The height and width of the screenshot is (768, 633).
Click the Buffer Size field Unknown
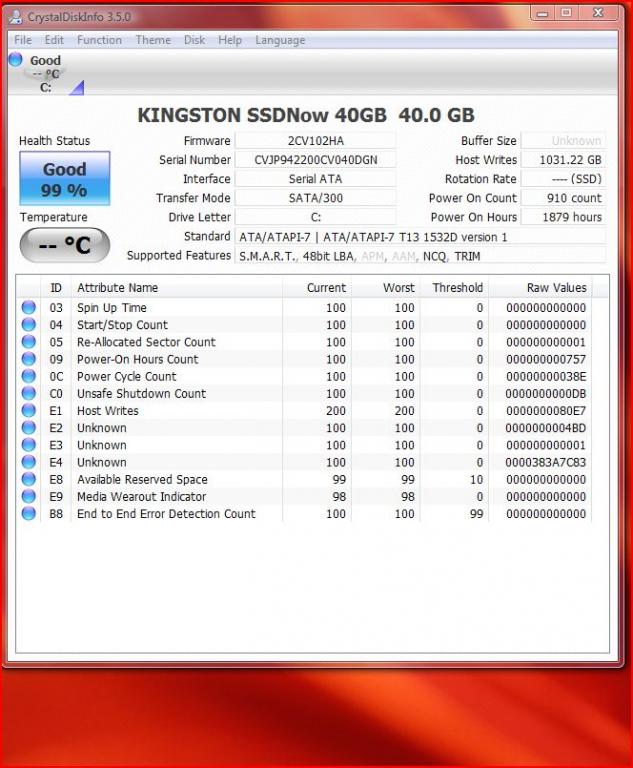click(x=563, y=141)
